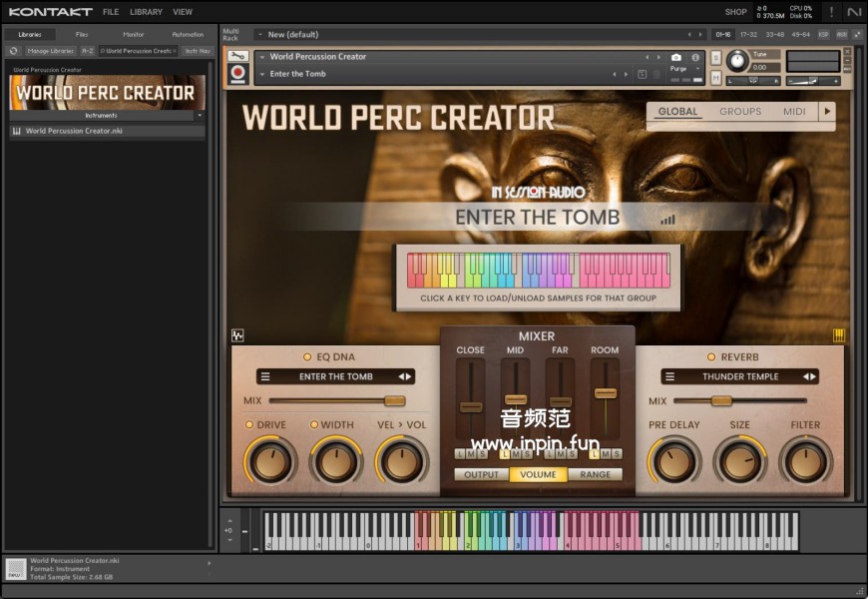868x599 pixels.
Task: Click the OUTPUT button in mixer
Action: pyautogui.click(x=481, y=474)
